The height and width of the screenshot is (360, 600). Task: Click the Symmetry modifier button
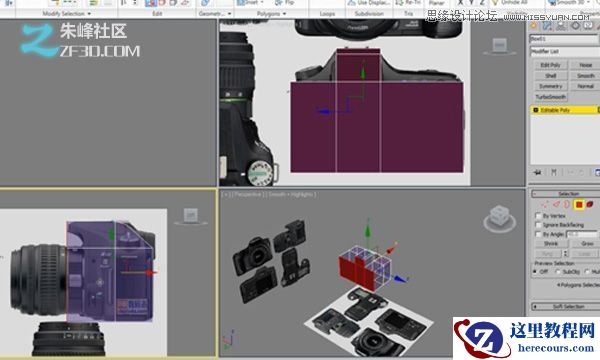(x=550, y=86)
